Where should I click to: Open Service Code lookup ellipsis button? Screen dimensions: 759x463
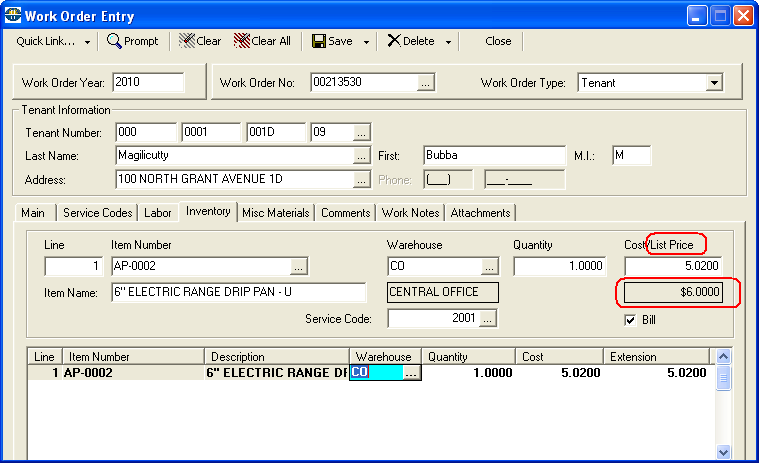(x=488, y=318)
